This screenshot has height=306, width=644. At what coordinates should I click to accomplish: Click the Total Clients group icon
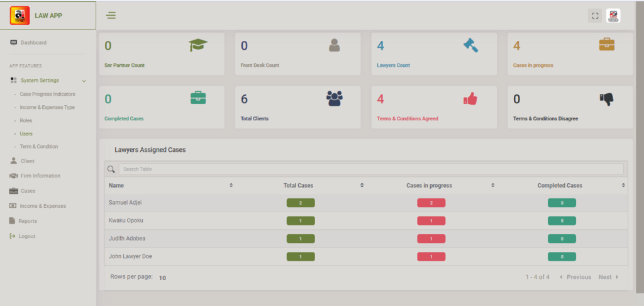pyautogui.click(x=334, y=98)
